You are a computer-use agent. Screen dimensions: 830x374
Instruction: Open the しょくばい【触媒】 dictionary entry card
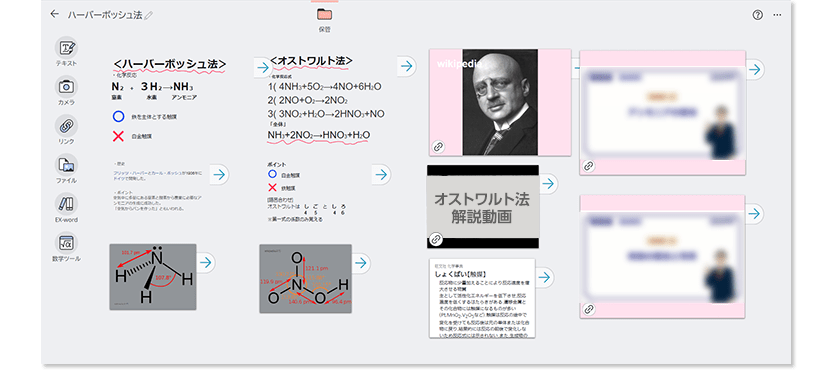click(x=482, y=298)
